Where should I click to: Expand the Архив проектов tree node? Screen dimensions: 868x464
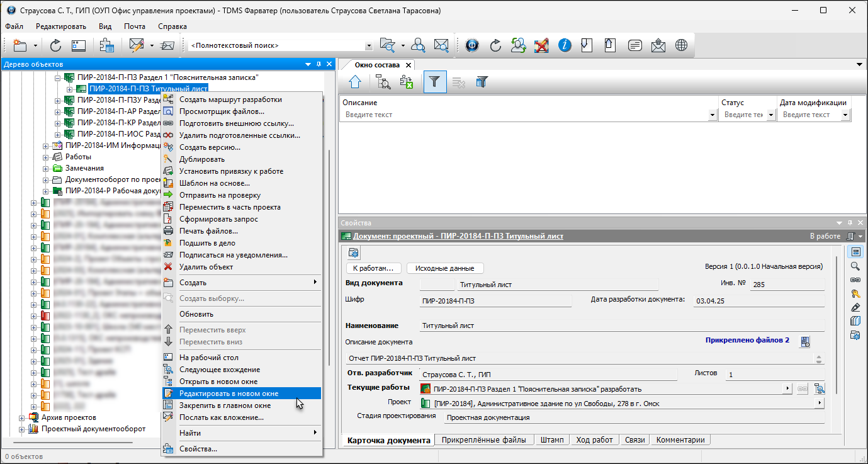tap(22, 417)
